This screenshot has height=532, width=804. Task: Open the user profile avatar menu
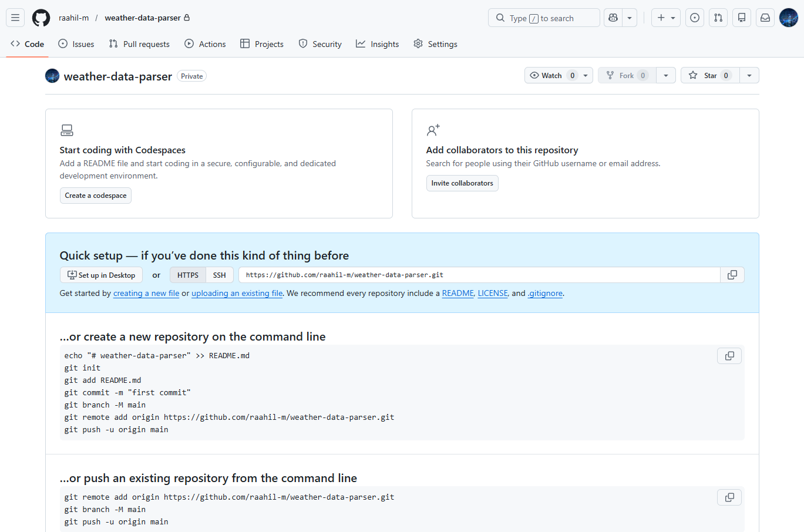(789, 18)
